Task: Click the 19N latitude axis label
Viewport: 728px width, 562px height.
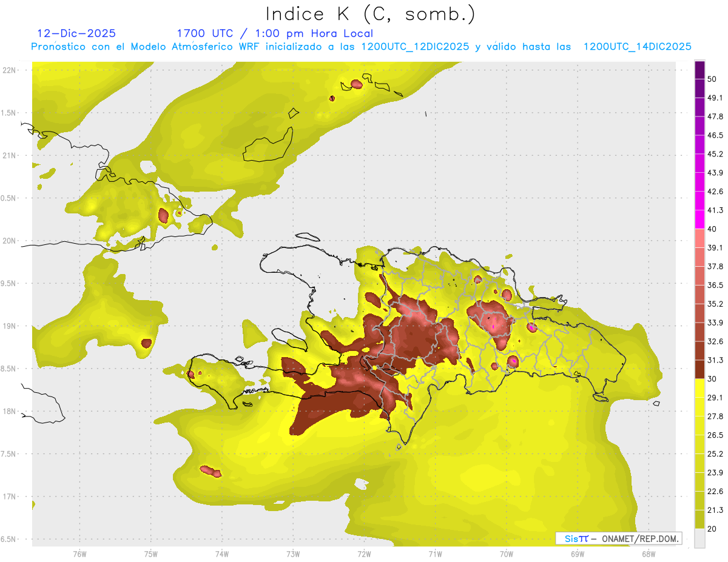Action: pos(11,326)
